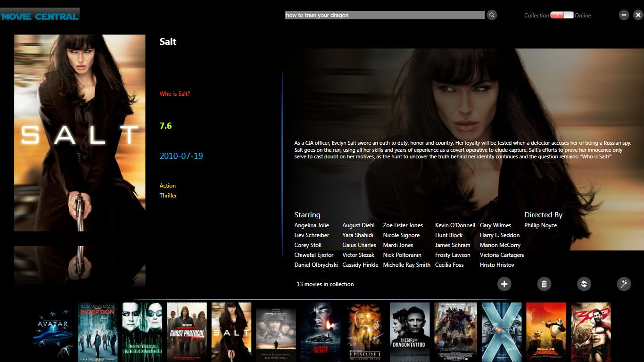This screenshot has height=362, width=644.
Task: Click the Movie Central logo
Action: pyautogui.click(x=40, y=16)
